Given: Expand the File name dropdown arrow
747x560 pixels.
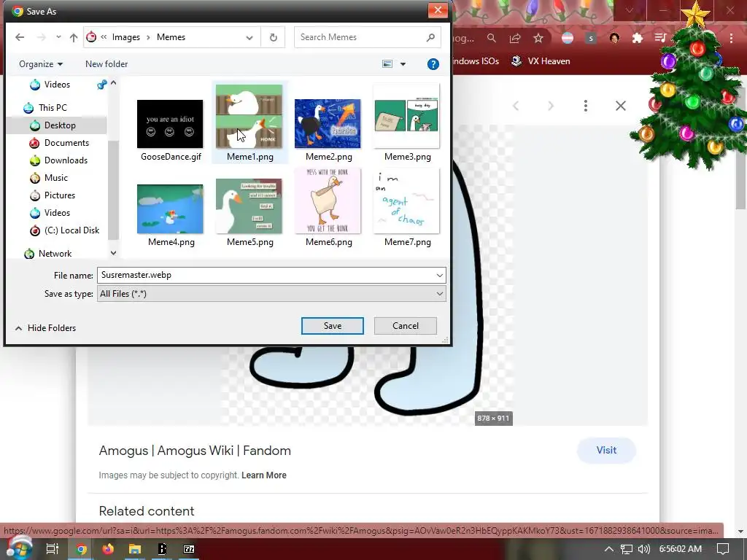Looking at the screenshot, I should point(439,275).
